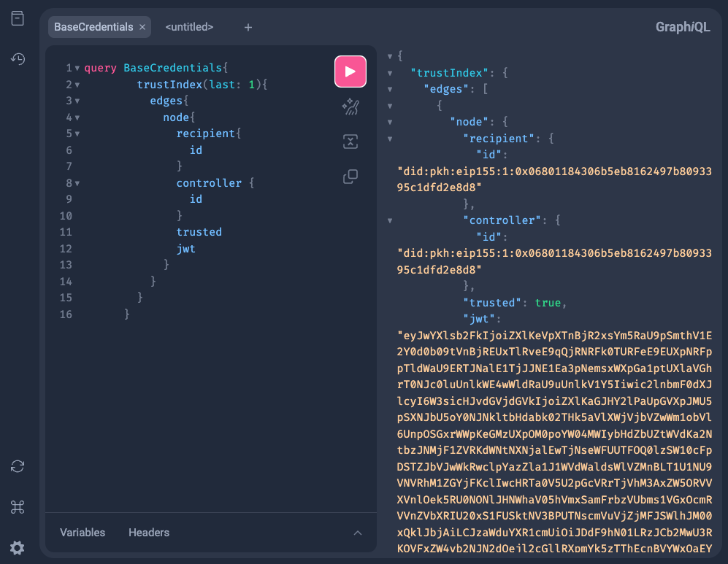Collapse "edges" array in the response pane
728x564 pixels.
click(390, 90)
